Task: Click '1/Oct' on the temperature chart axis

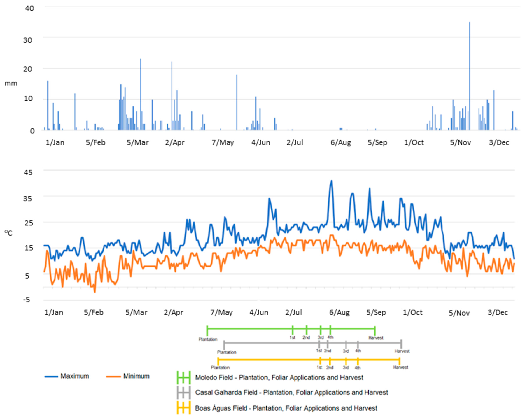Action: pos(413,312)
